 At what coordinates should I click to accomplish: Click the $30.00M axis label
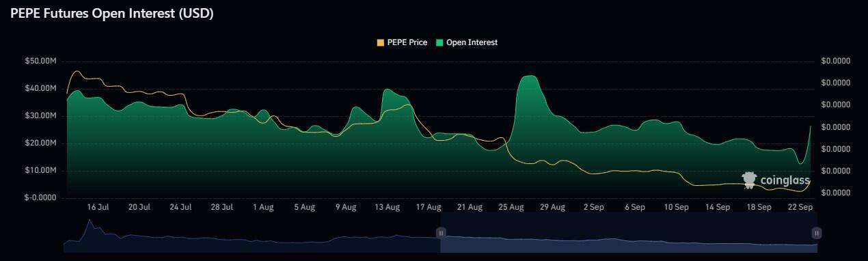tap(41, 115)
